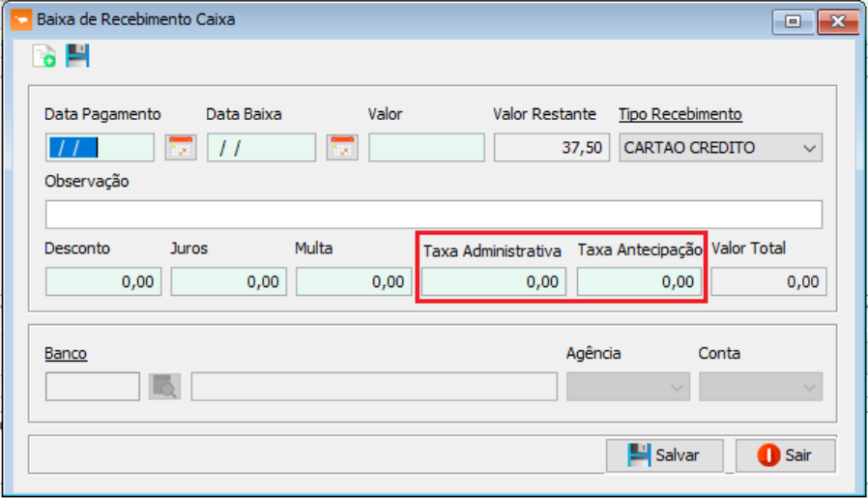
Task: Restore the window using title bar button
Action: (793, 21)
